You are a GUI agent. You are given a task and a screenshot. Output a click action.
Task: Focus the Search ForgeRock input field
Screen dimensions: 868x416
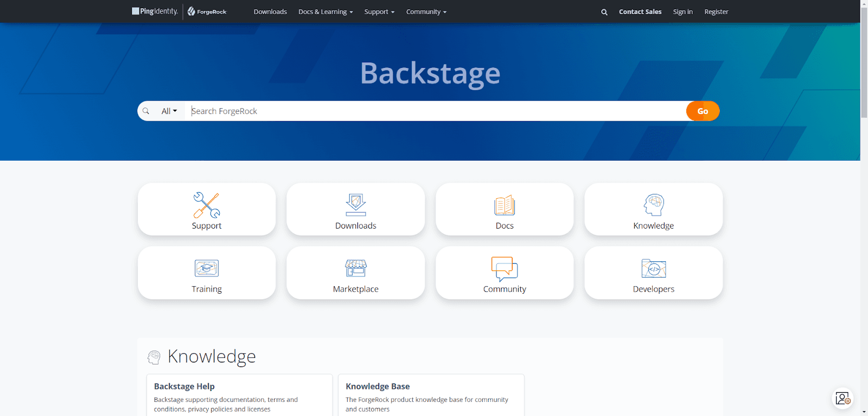[x=436, y=111]
